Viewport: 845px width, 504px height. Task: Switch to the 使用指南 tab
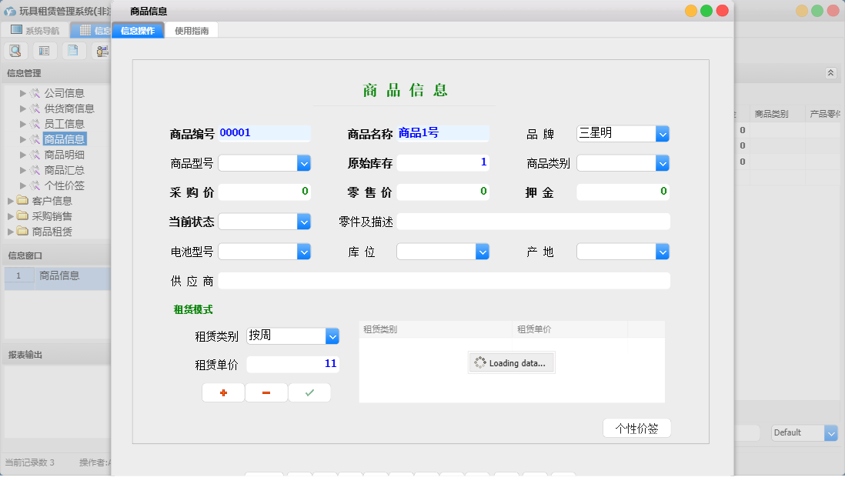click(191, 31)
